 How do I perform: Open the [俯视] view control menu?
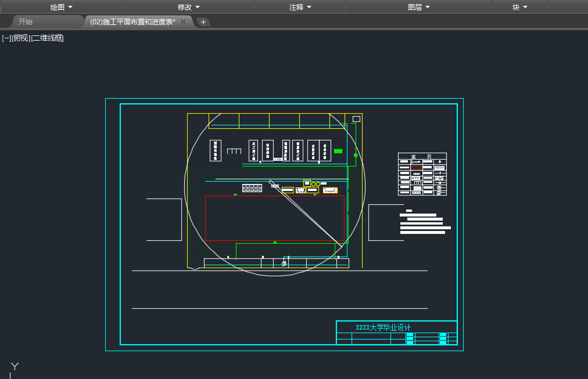(21, 38)
